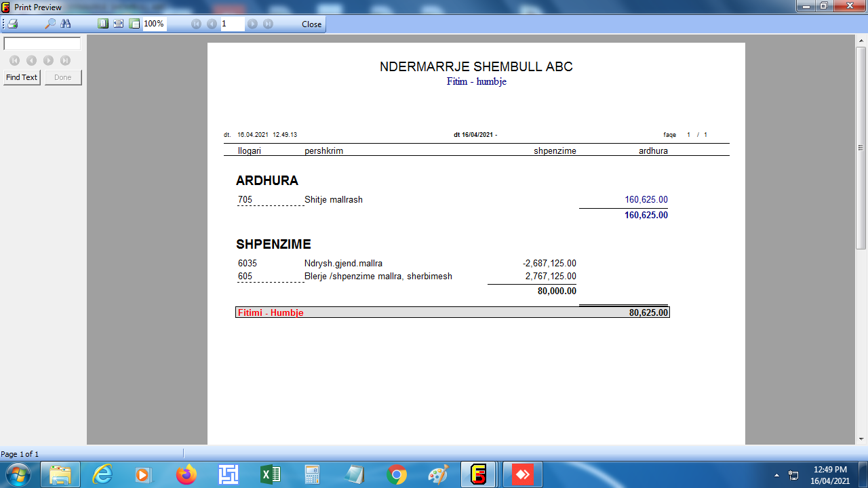Click account 605 link in the report
This screenshot has width=868, height=488.
coord(245,277)
